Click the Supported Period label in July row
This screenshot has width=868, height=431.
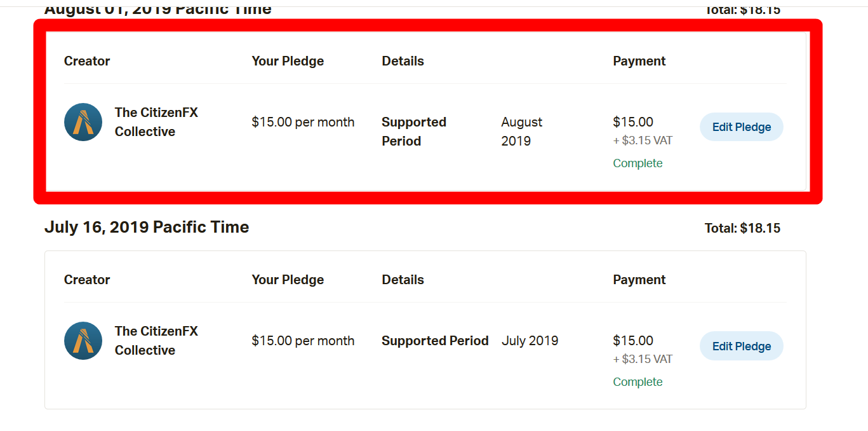pyautogui.click(x=435, y=341)
